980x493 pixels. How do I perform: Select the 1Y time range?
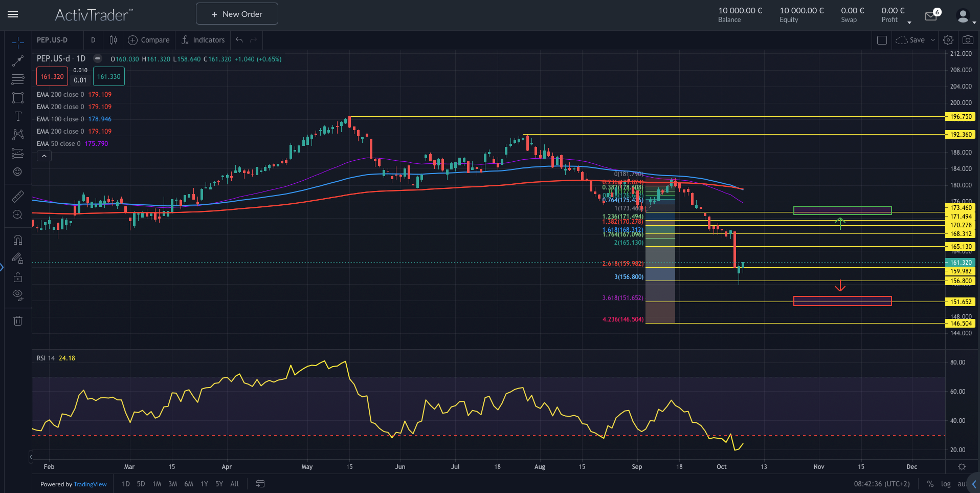(x=204, y=484)
